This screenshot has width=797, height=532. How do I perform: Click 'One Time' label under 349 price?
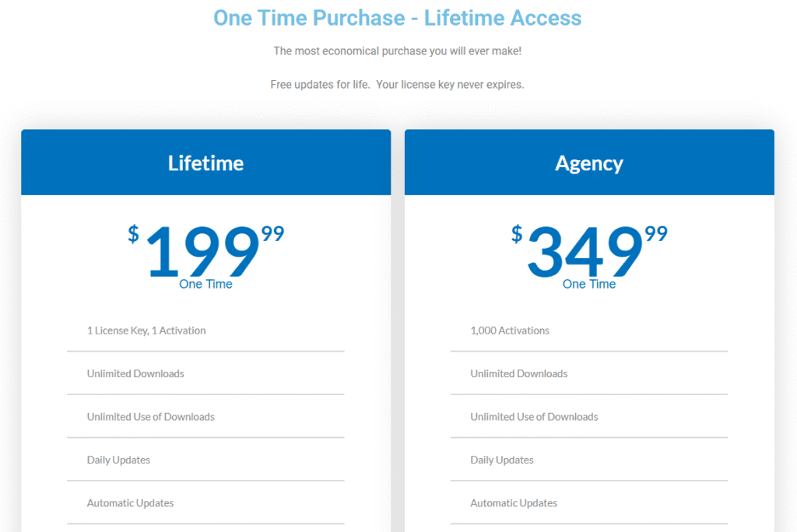coord(589,284)
